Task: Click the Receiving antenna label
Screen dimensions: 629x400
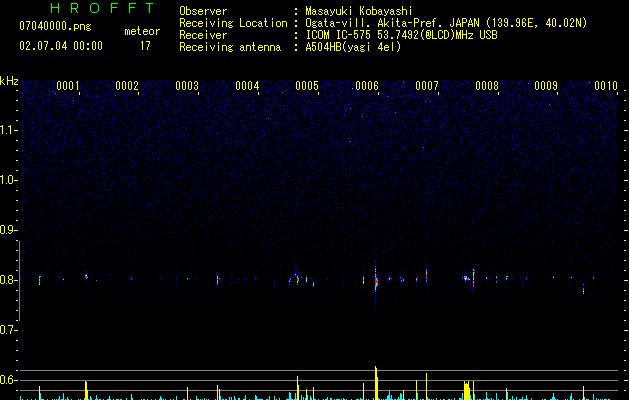Action: (230, 47)
